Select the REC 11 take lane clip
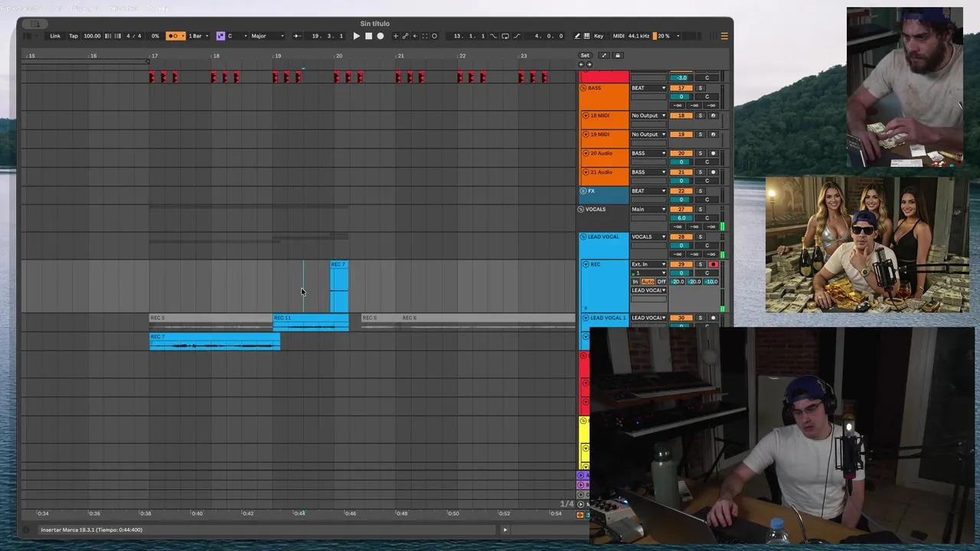Screen dimensions: 980x551 (x=311, y=322)
